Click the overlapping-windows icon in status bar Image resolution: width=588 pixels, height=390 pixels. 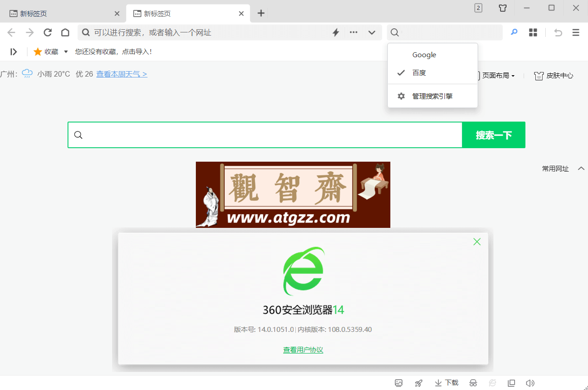pyautogui.click(x=511, y=383)
